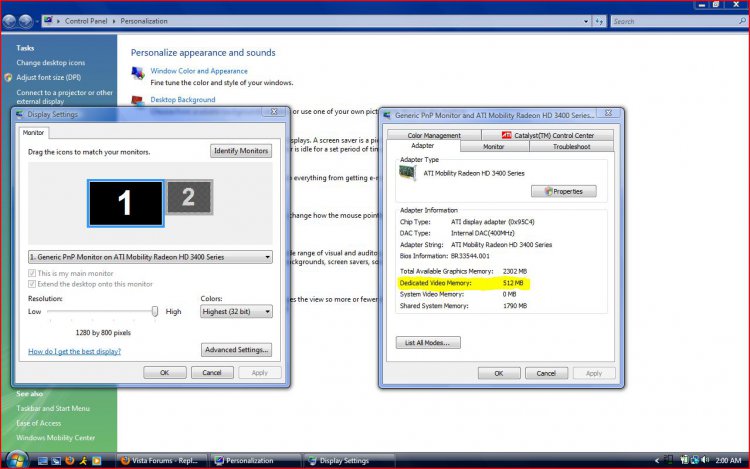Image resolution: width=750 pixels, height=469 pixels.
Task: Select monitor 1 thumbnail
Action: click(126, 203)
